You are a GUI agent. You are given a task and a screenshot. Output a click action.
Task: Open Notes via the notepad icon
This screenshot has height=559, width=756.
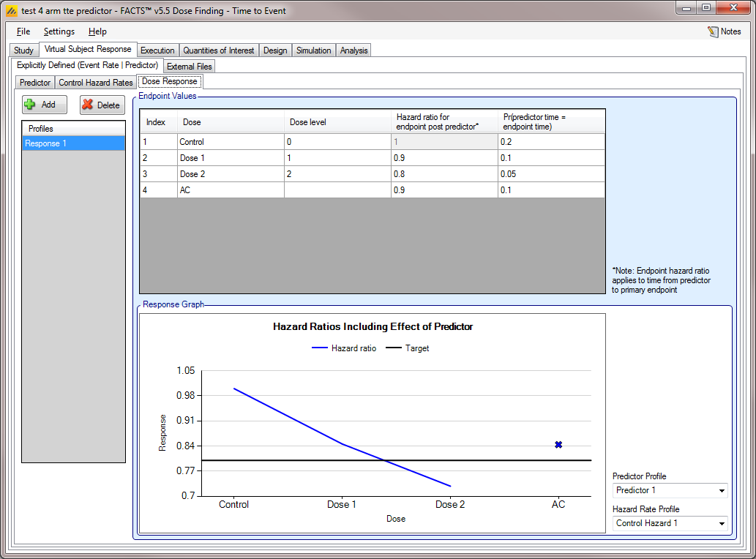click(x=713, y=31)
